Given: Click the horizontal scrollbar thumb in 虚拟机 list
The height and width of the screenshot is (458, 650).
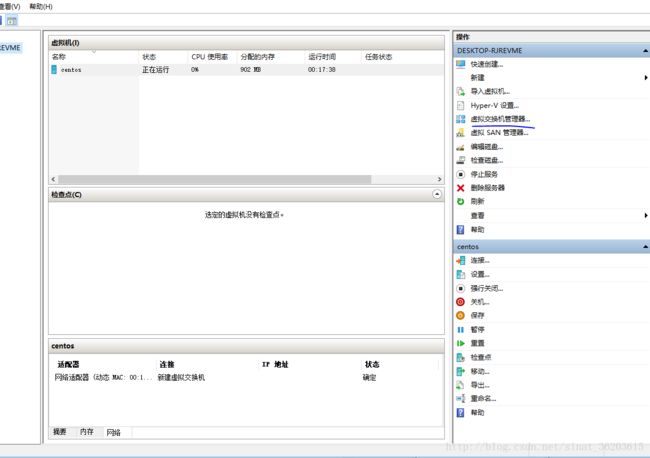Looking at the screenshot, I should [x=215, y=179].
